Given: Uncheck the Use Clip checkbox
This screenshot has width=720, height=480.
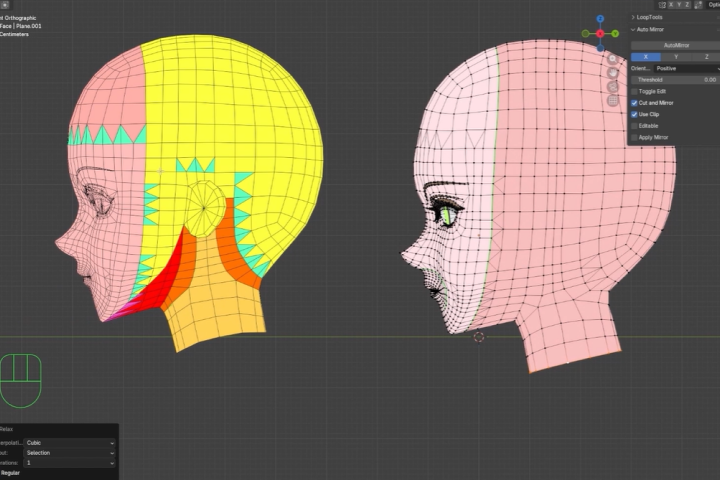Looking at the screenshot, I should tap(634, 114).
